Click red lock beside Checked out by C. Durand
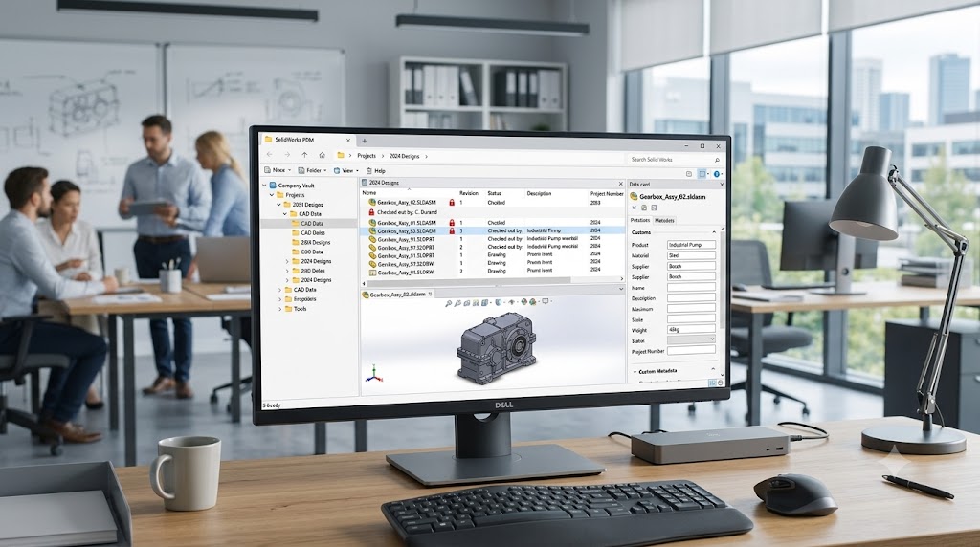This screenshot has height=547, width=980. [371, 212]
